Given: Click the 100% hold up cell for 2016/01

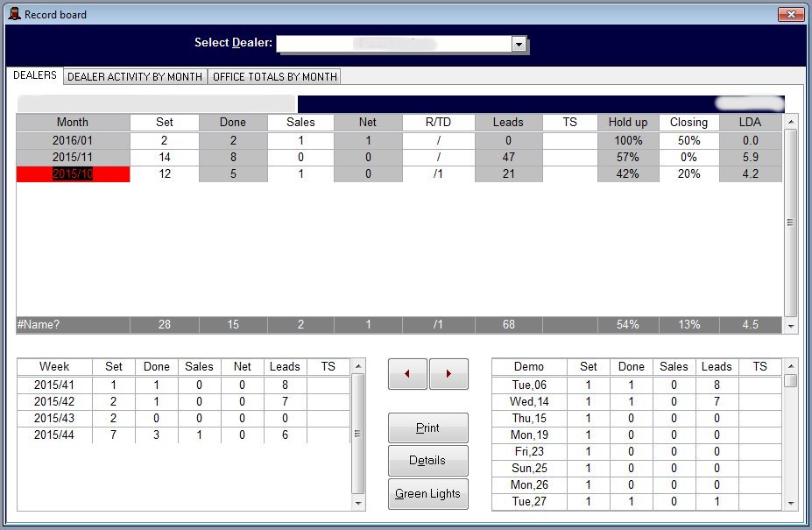Looking at the screenshot, I should [x=628, y=140].
